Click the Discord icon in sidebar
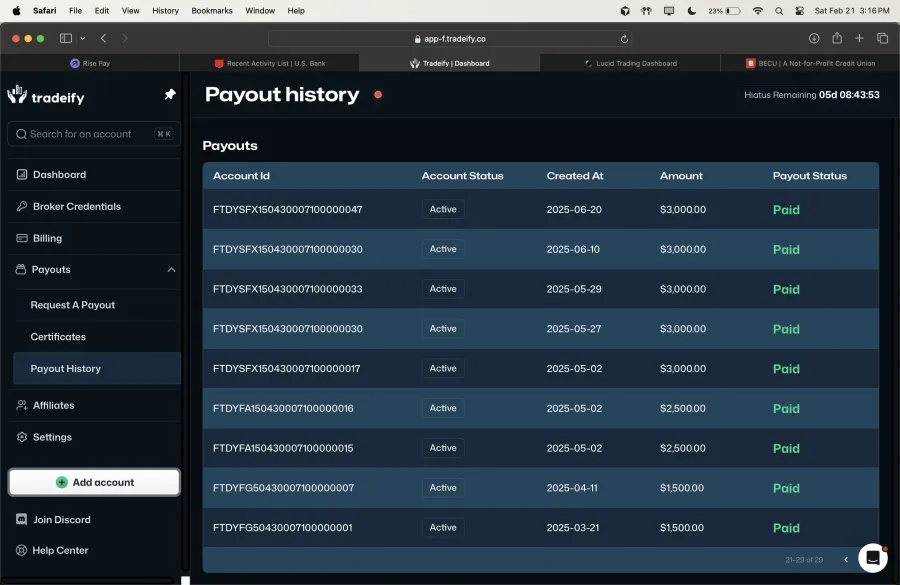900x585 pixels. tap(21, 519)
